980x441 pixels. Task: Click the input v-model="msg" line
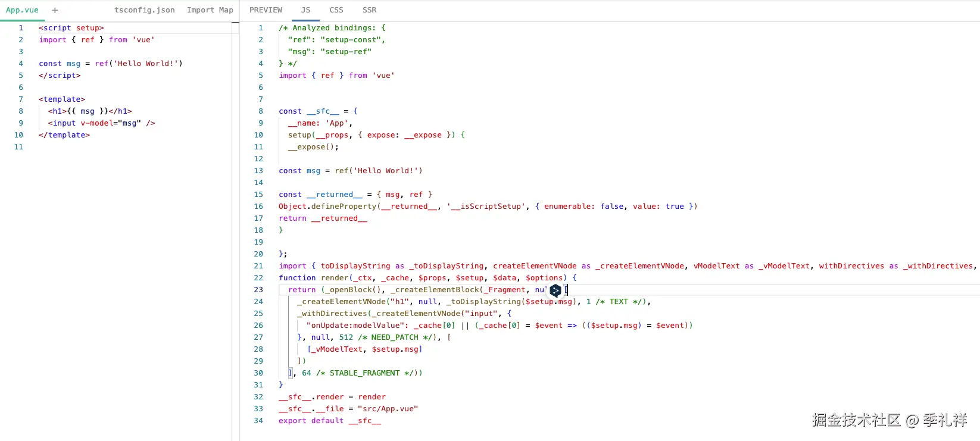pos(101,123)
